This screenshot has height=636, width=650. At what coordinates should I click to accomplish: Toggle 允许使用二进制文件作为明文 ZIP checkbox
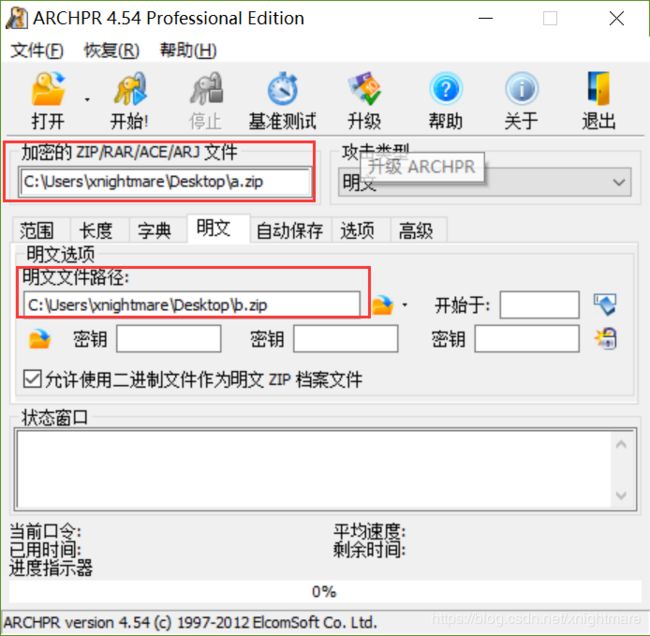[x=32, y=379]
